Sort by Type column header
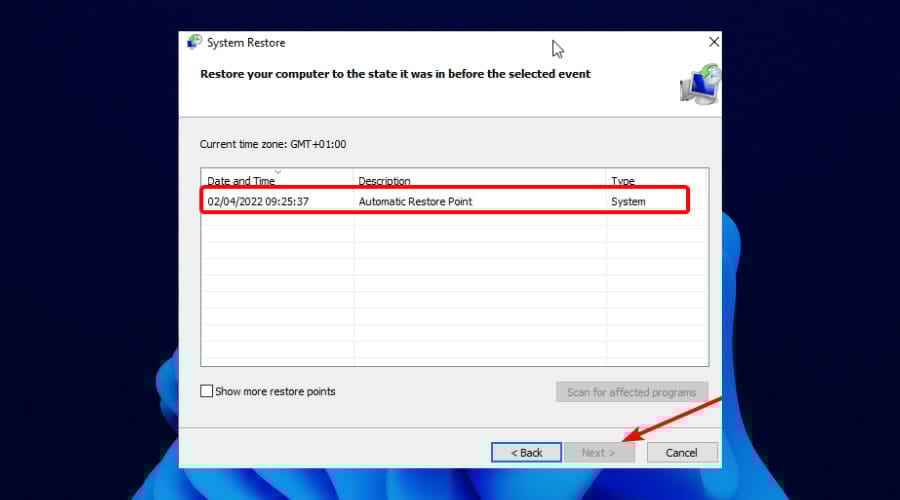The image size is (900, 500). 656,179
